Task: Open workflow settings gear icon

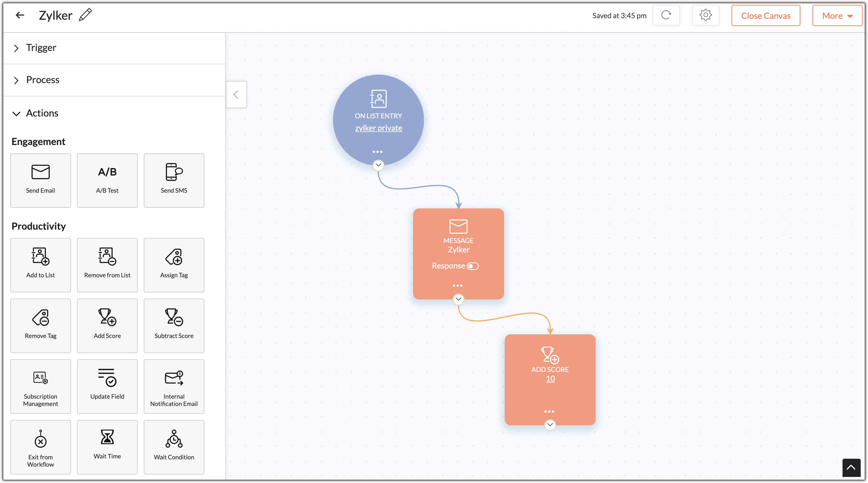Action: click(x=705, y=15)
